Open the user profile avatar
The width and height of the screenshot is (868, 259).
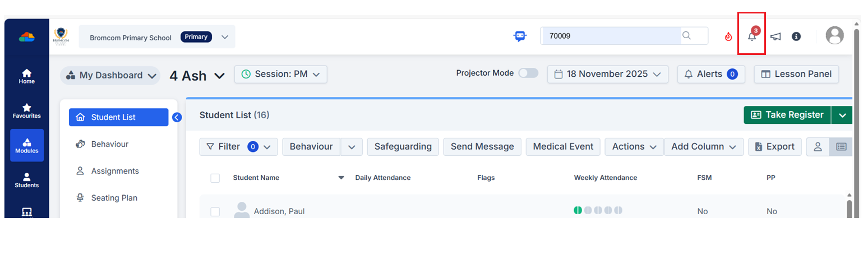[x=835, y=36]
